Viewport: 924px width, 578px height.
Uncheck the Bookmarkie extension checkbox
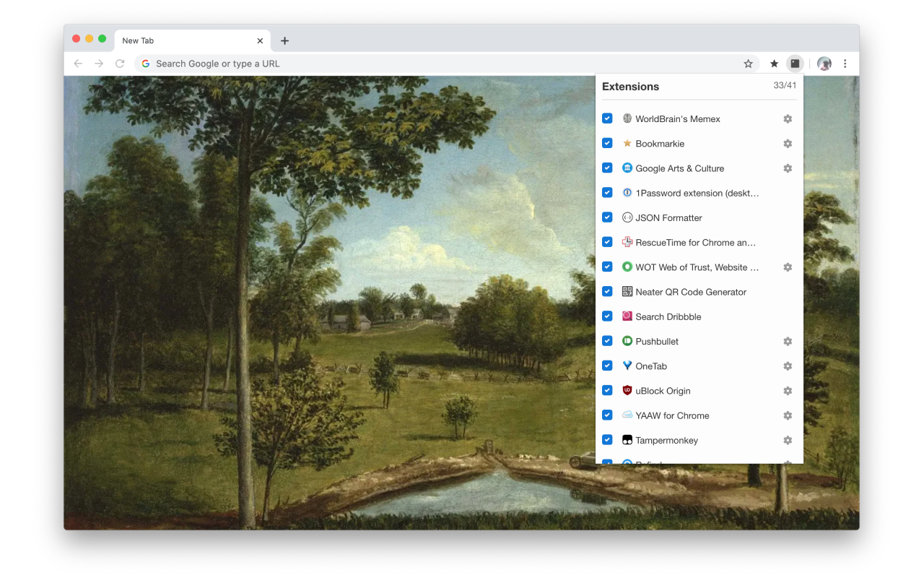607,143
